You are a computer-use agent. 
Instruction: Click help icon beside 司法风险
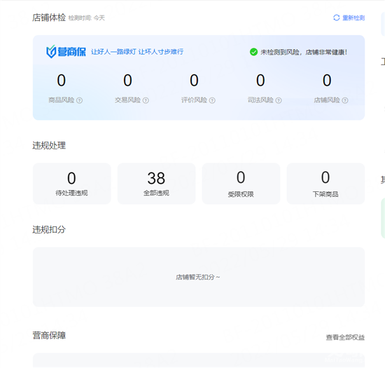click(279, 100)
